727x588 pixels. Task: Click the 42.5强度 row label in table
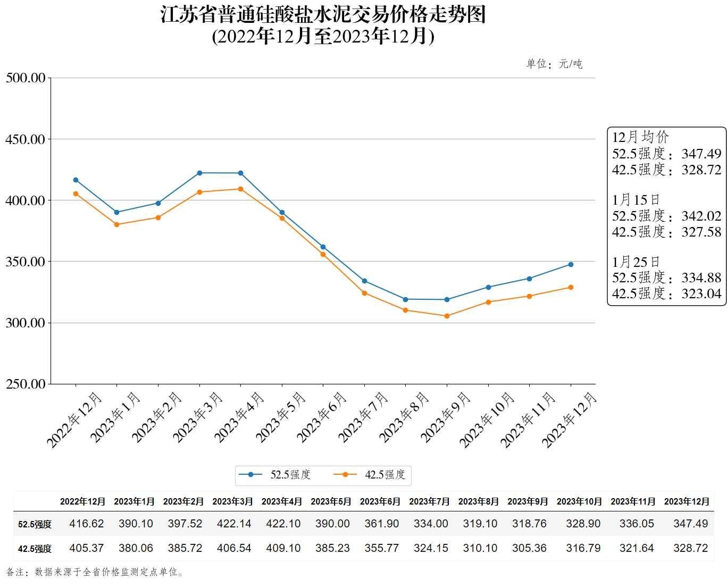click(35, 549)
